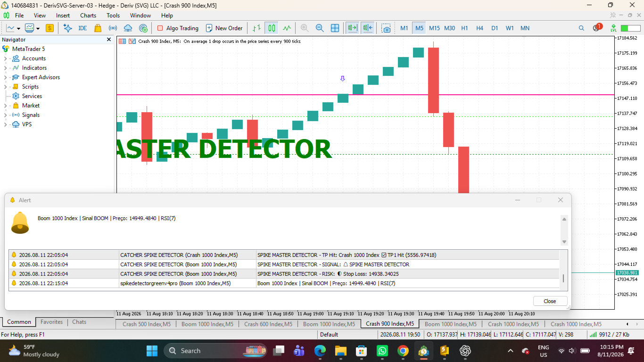Screen dimensions: 644x362
Task: Select Services in the Navigator tree
Action: (32, 96)
